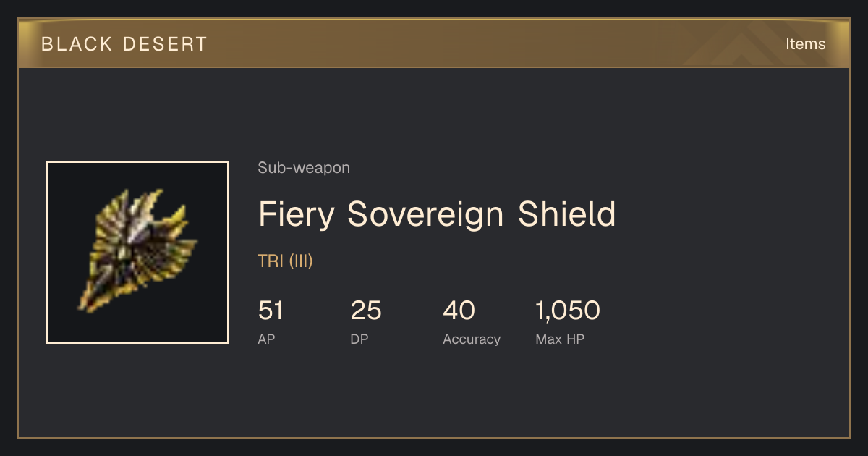Click the gold header banner bar
The image size is (868, 456).
[x=434, y=43]
